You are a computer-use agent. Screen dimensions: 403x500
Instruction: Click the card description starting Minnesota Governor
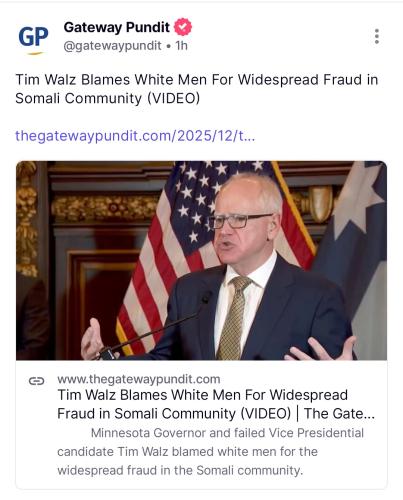[211, 452]
